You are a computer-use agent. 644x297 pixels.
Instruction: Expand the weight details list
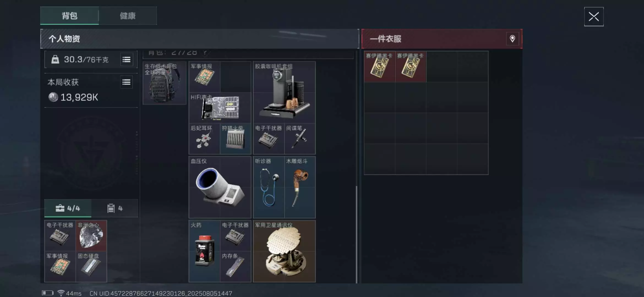tap(126, 59)
